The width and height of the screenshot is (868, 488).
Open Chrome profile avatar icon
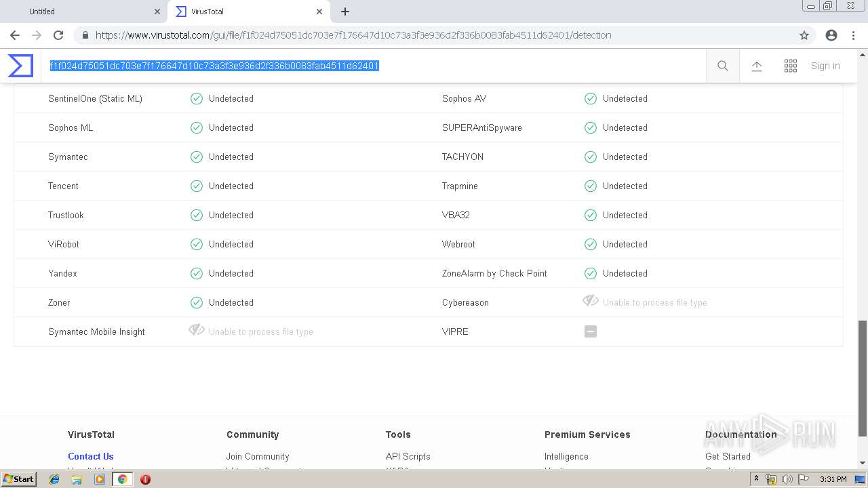(x=831, y=35)
